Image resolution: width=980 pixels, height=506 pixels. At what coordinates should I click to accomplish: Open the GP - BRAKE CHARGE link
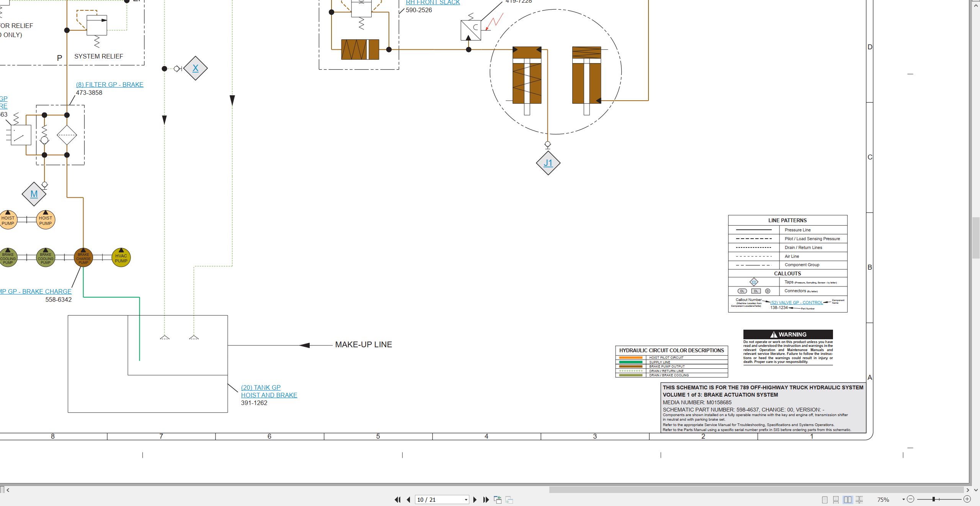[x=36, y=291]
